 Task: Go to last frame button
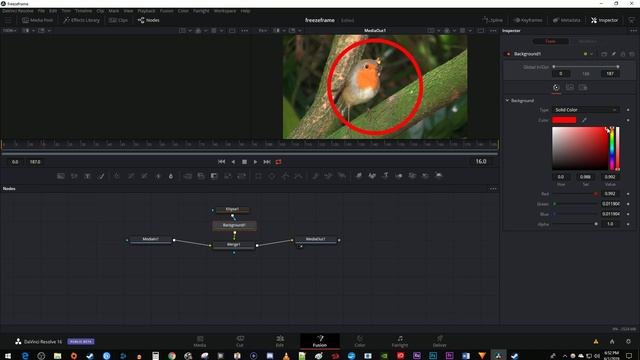tap(267, 162)
